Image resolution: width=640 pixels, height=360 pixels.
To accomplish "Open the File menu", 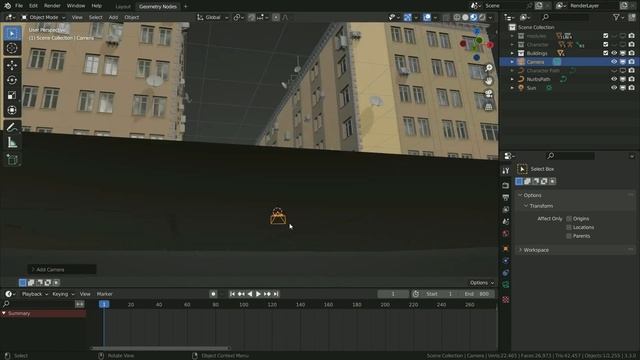I will point(19,6).
